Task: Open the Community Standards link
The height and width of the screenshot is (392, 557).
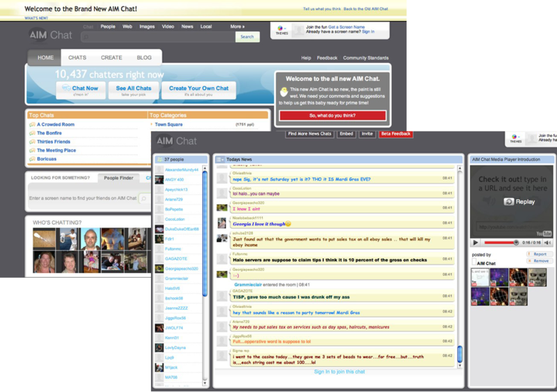Action: pos(366,58)
